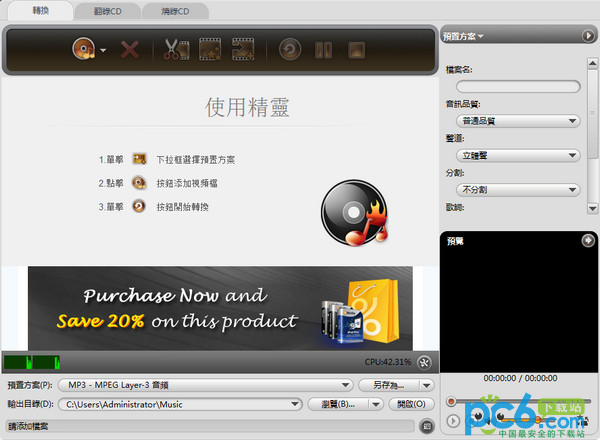This screenshot has height=440, width=600.
Task: Click the preset profile icon in step 1
Action: click(x=139, y=158)
